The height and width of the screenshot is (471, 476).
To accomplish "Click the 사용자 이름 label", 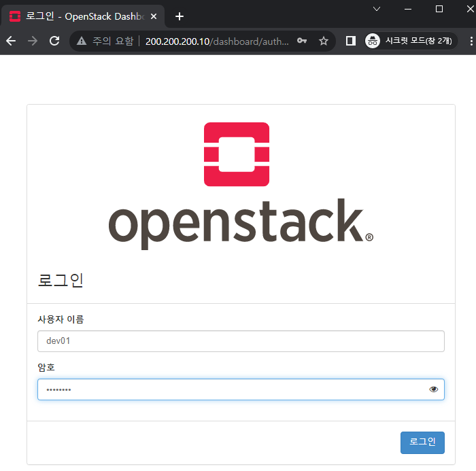I will [61, 319].
